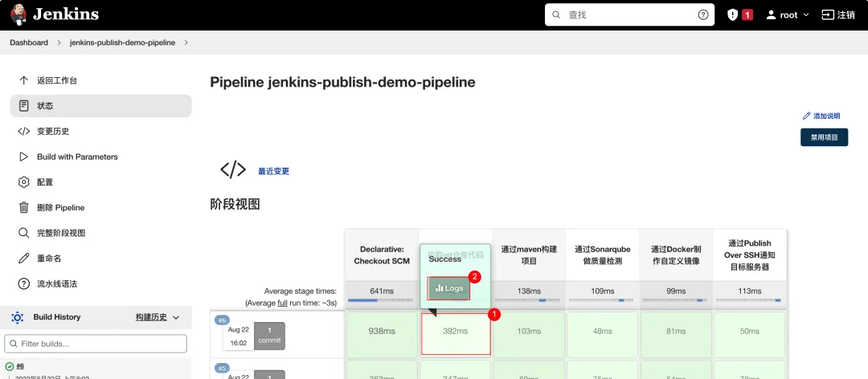Click the red notification count badge
Viewport: 868px width, 379px height.
(x=747, y=15)
